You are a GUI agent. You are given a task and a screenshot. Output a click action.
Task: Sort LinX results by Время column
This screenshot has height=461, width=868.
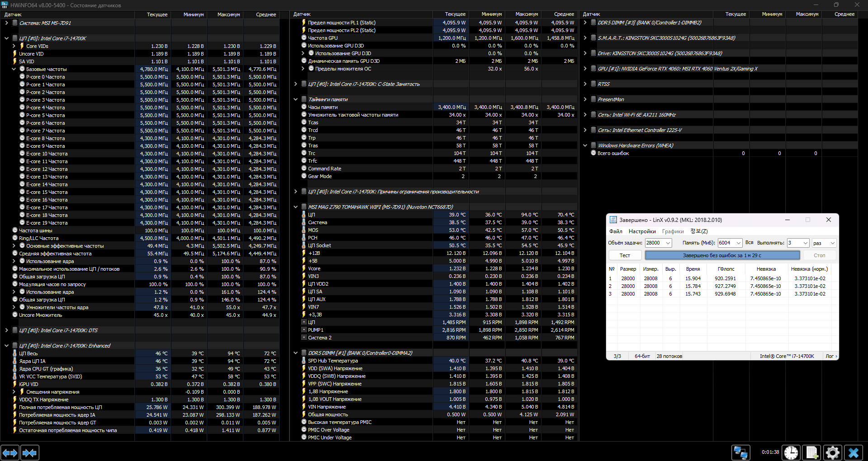click(693, 269)
